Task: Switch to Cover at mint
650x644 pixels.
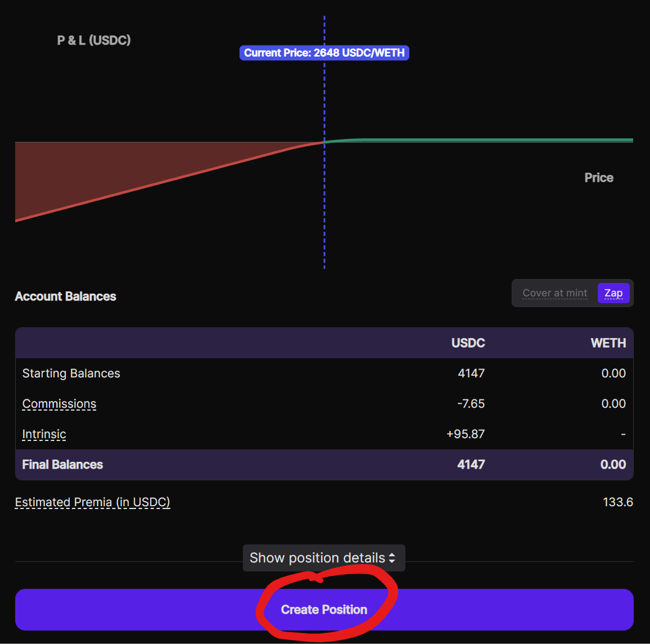Action: (554, 293)
